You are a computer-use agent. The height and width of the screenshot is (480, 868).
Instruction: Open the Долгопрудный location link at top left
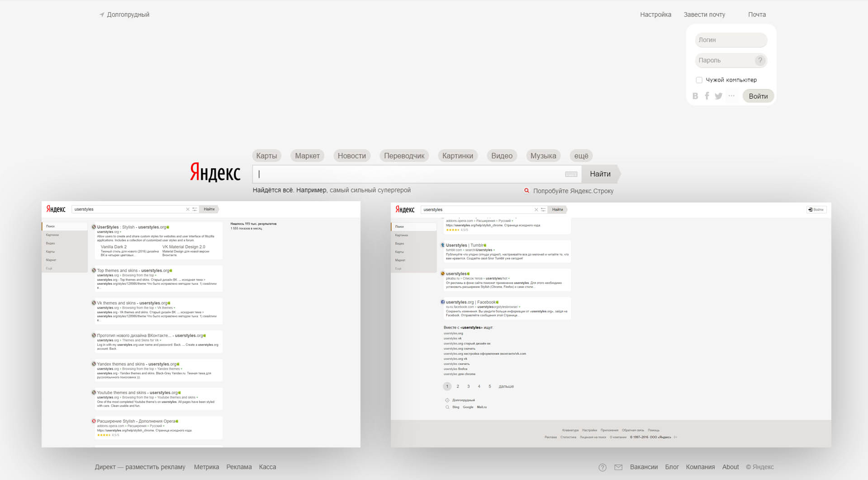click(x=128, y=14)
